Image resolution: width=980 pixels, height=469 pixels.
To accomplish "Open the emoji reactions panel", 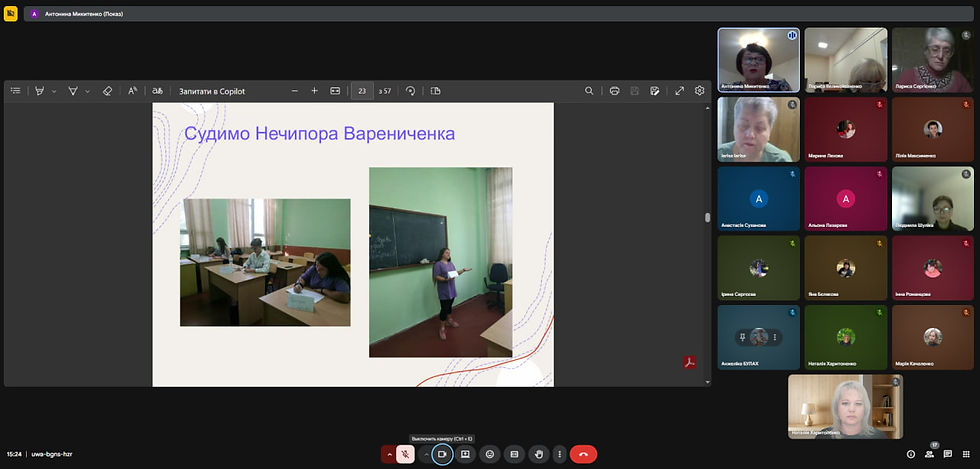I will point(490,454).
